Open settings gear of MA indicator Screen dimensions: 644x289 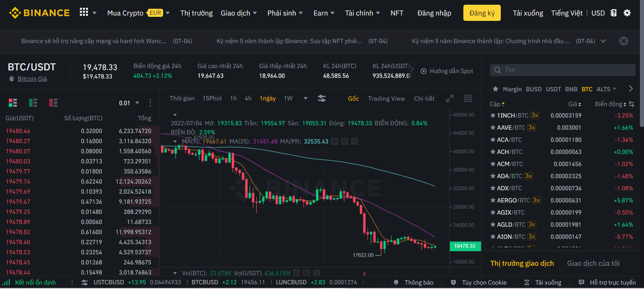tap(344, 141)
